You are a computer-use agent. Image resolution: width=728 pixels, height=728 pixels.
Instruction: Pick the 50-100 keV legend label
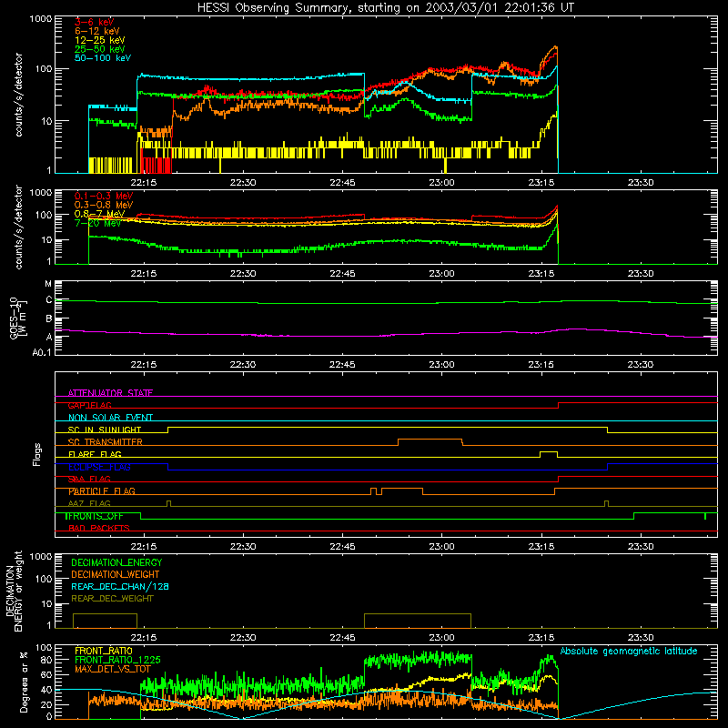103,58
